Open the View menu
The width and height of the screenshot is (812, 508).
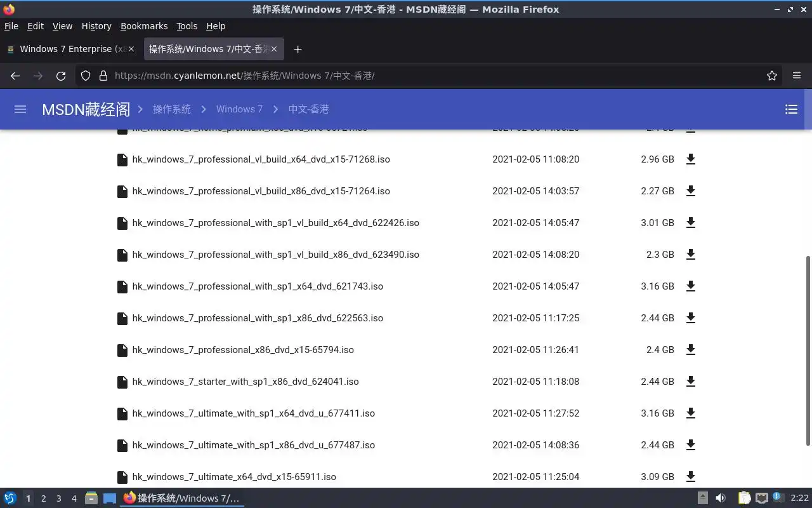pyautogui.click(x=62, y=26)
